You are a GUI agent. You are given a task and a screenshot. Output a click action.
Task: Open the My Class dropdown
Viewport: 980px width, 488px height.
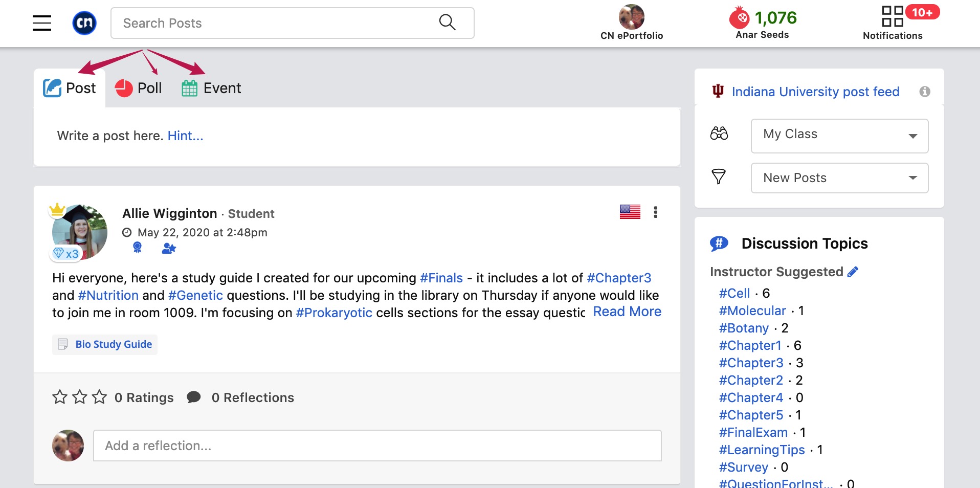[839, 136]
